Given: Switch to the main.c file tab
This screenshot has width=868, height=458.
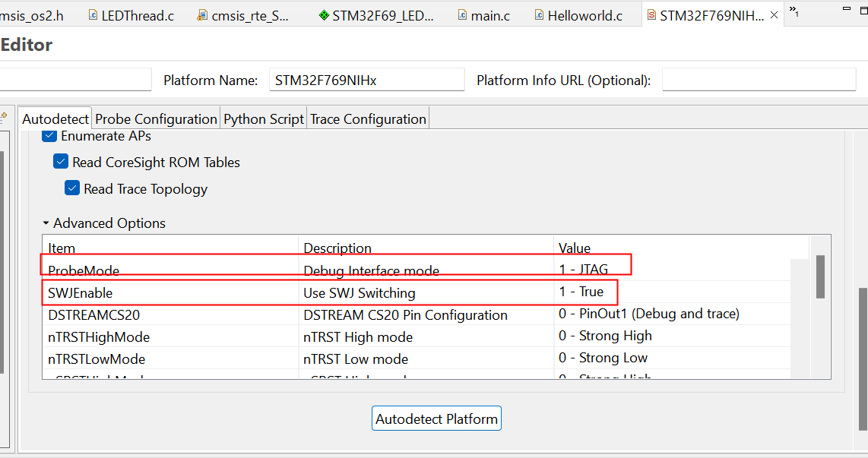Looking at the screenshot, I should (x=490, y=15).
